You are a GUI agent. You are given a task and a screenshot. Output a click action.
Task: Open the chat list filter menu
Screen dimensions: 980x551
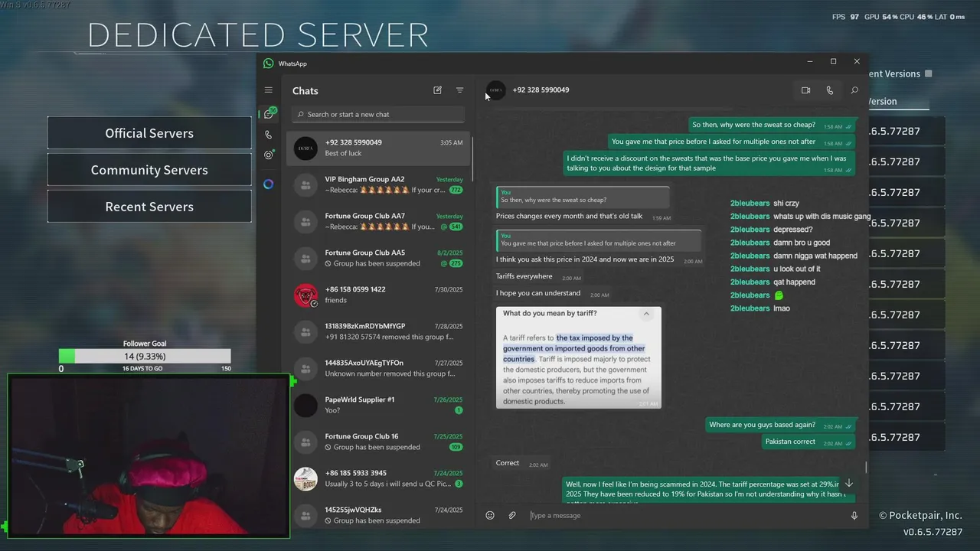pyautogui.click(x=459, y=90)
